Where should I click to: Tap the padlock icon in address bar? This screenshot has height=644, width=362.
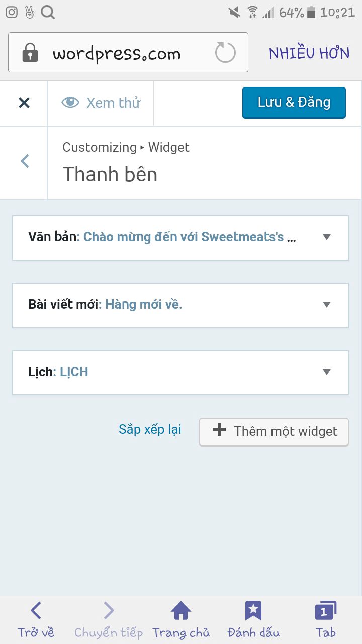coord(30,52)
